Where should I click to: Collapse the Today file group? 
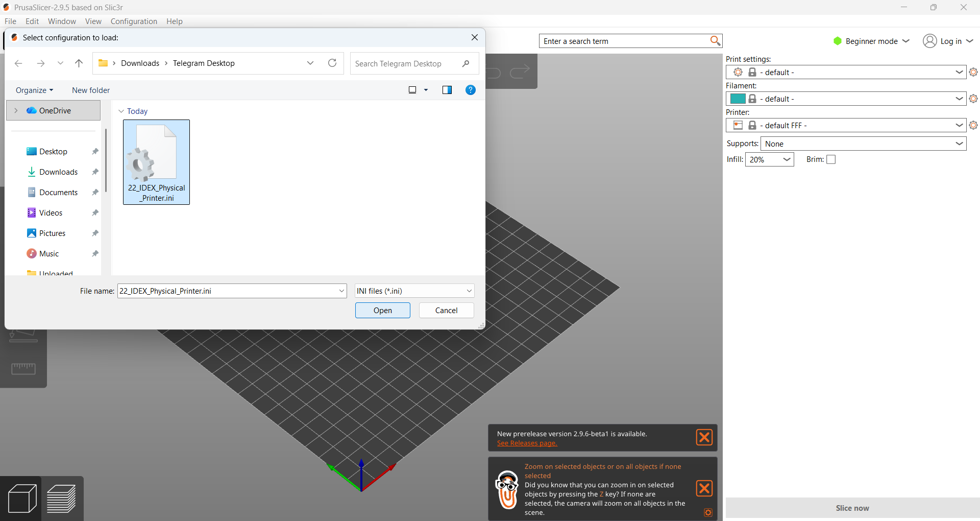coord(121,111)
